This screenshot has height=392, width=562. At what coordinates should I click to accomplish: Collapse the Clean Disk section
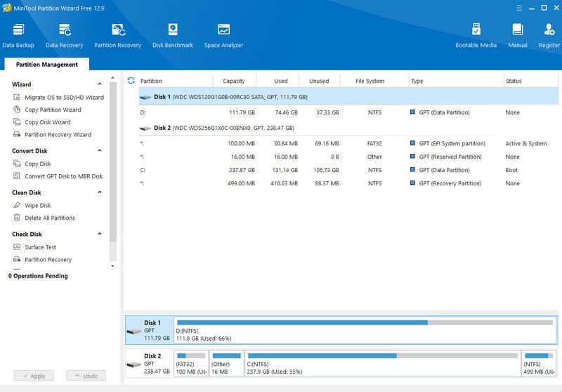point(100,192)
